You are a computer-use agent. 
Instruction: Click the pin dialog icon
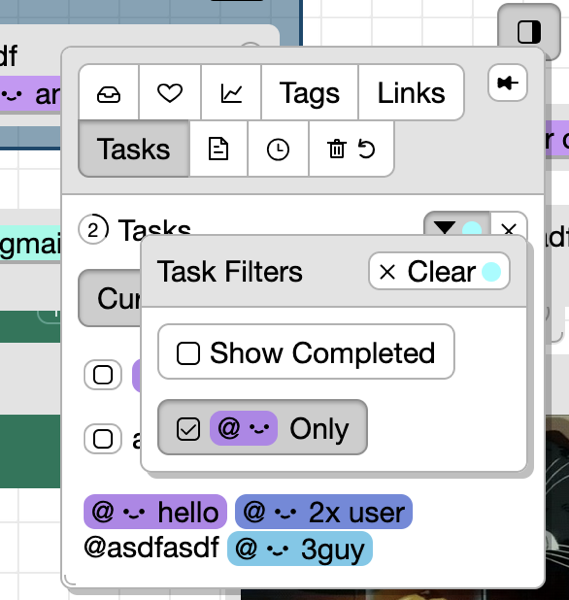(x=507, y=83)
